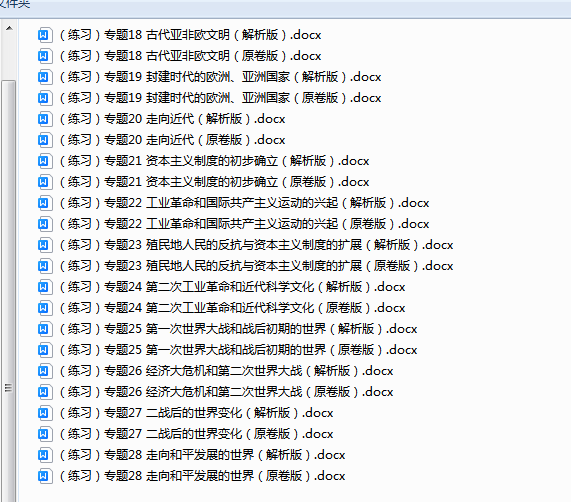Select the icon for 专题21 资本主义制度的初步确立（原卷版）
This screenshot has height=502, width=571.
tap(45, 182)
